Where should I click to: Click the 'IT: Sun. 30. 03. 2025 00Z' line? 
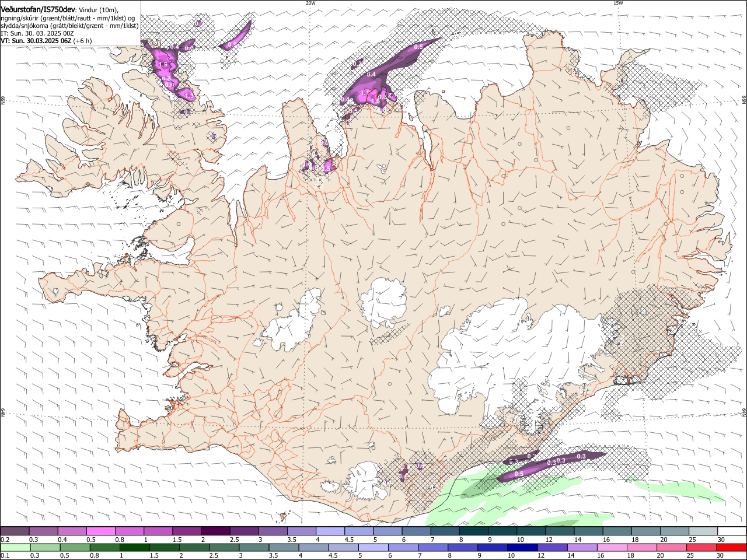click(x=37, y=33)
